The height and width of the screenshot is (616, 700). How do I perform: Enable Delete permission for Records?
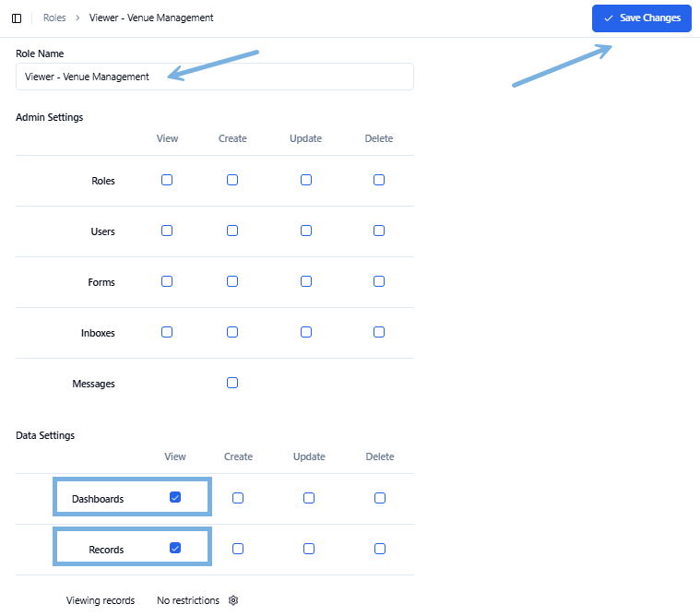pyautogui.click(x=380, y=549)
